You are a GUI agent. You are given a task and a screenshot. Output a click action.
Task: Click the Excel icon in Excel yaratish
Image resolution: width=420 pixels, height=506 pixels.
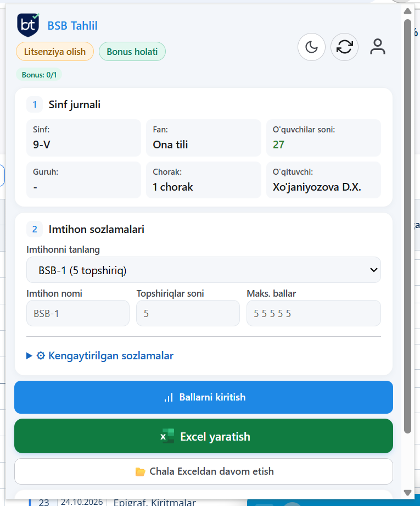[x=167, y=436]
